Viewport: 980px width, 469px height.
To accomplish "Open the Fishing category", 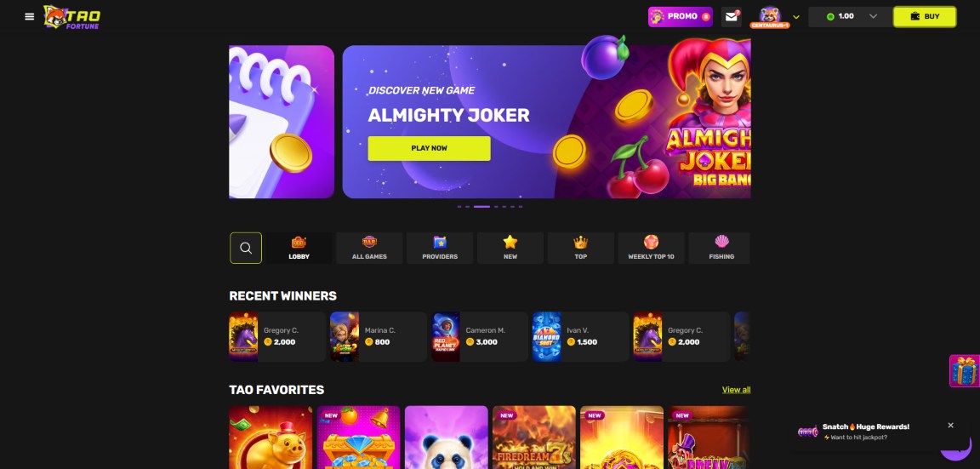I will [x=721, y=249].
